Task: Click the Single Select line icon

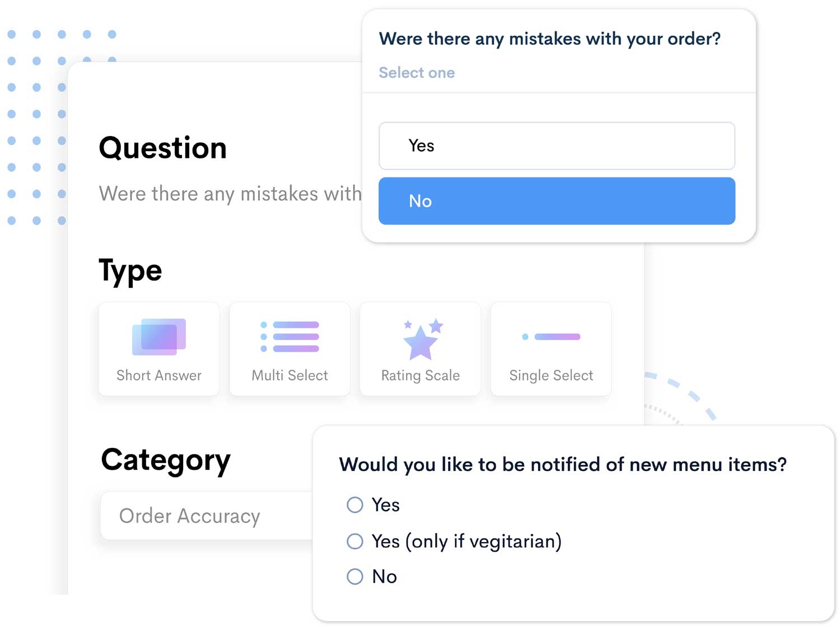Action: coord(551,337)
